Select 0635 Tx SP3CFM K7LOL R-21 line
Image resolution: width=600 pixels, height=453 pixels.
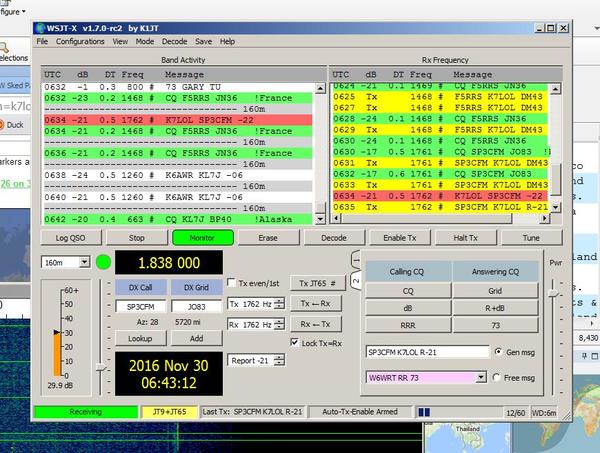[440, 207]
